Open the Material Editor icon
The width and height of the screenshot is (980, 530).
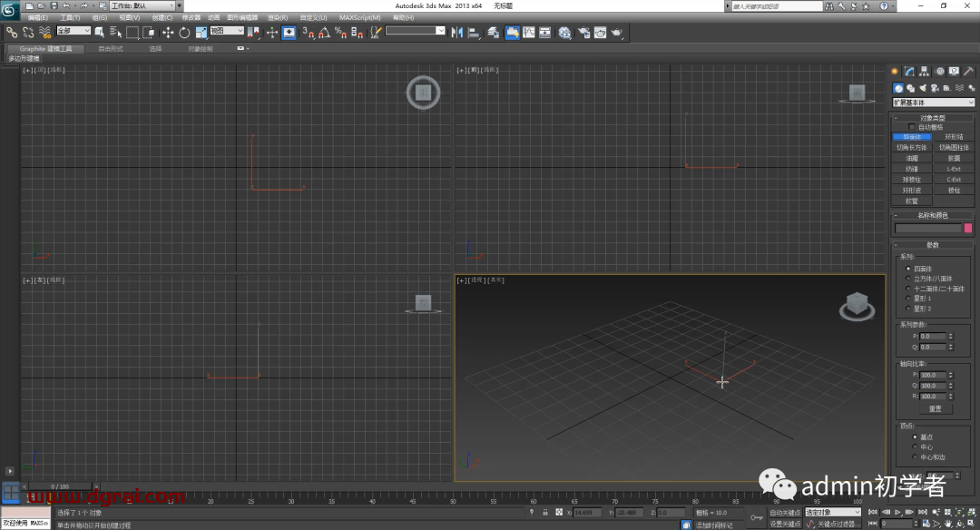(565, 32)
